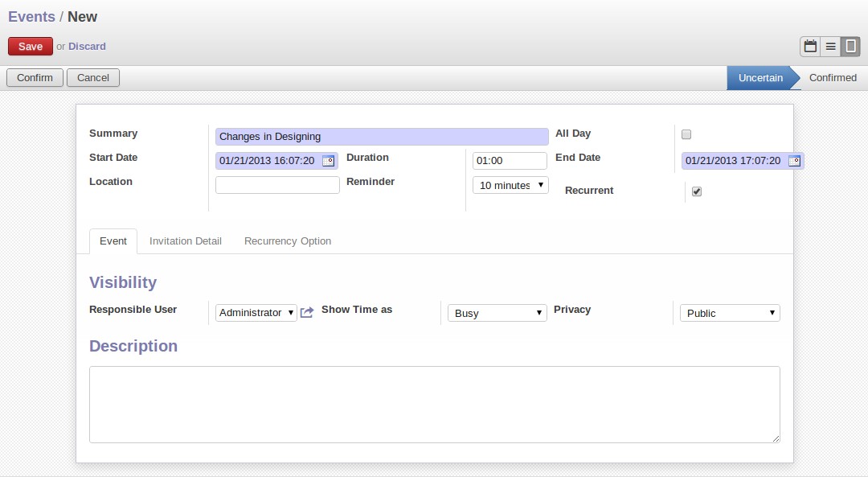Open Administrator record via external link icon

click(x=307, y=312)
